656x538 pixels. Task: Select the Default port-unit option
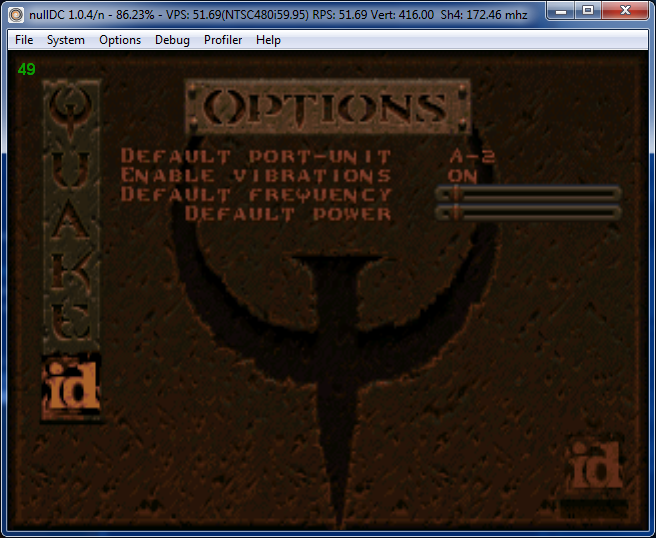point(256,156)
